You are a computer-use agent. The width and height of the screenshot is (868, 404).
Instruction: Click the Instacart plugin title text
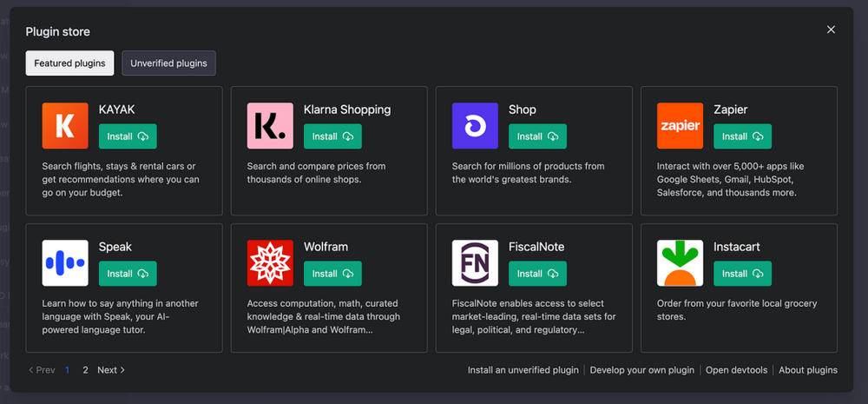pyautogui.click(x=739, y=247)
